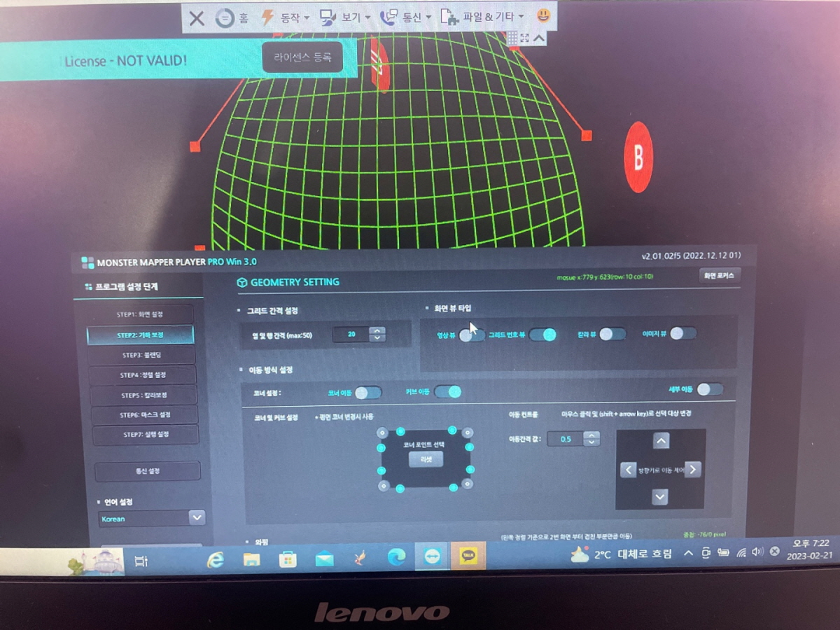Open the 동작 actions menu
Image resolution: width=840 pixels, height=630 pixels.
[x=285, y=17]
